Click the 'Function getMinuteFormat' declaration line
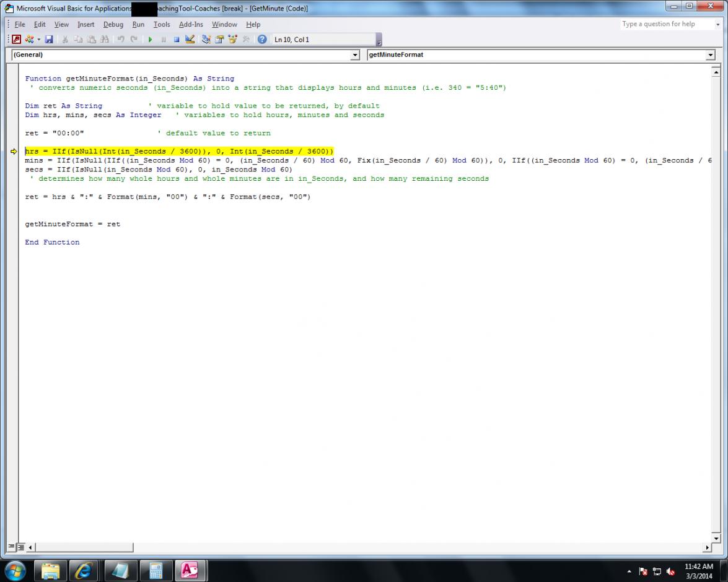 pyautogui.click(x=129, y=79)
